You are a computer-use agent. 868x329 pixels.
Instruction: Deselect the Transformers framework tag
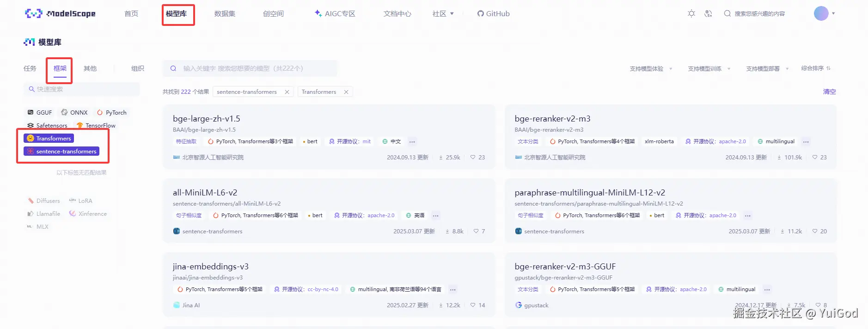click(x=49, y=138)
